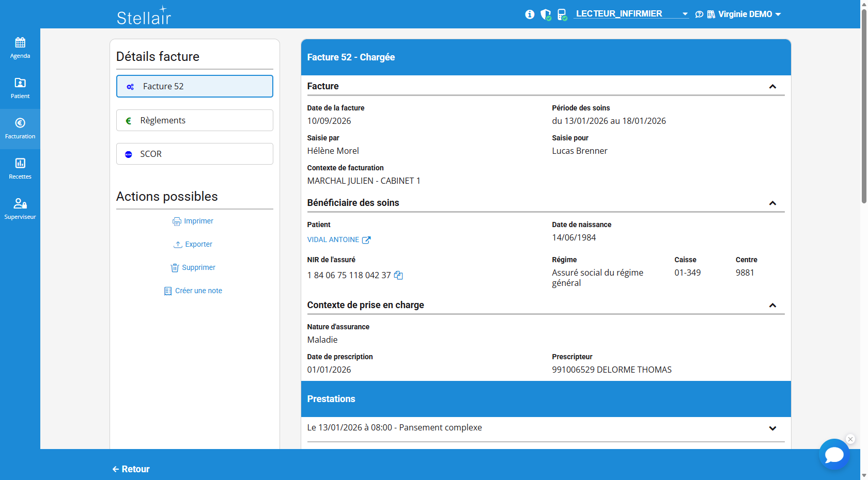This screenshot has height=480, width=868.
Task: Click Supprimer to delete the invoice
Action: (193, 267)
